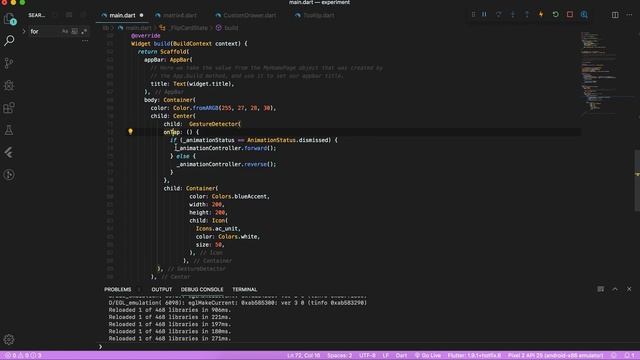Click the debug Step Over button

[x=498, y=15]
